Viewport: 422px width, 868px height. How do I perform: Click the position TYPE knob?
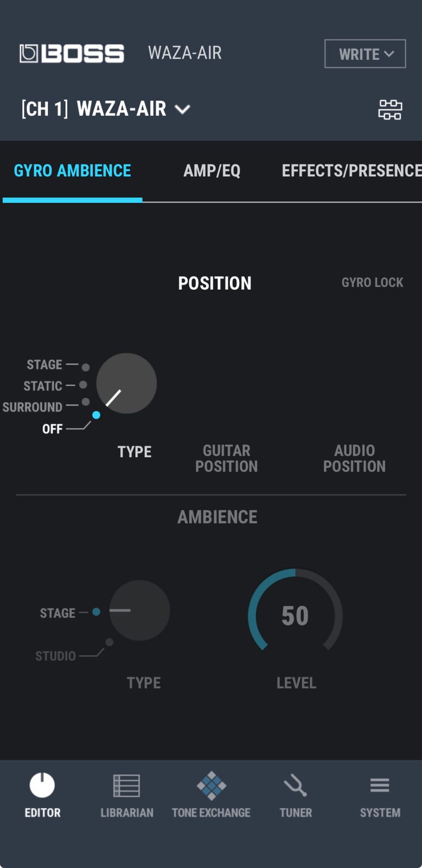pos(126,384)
